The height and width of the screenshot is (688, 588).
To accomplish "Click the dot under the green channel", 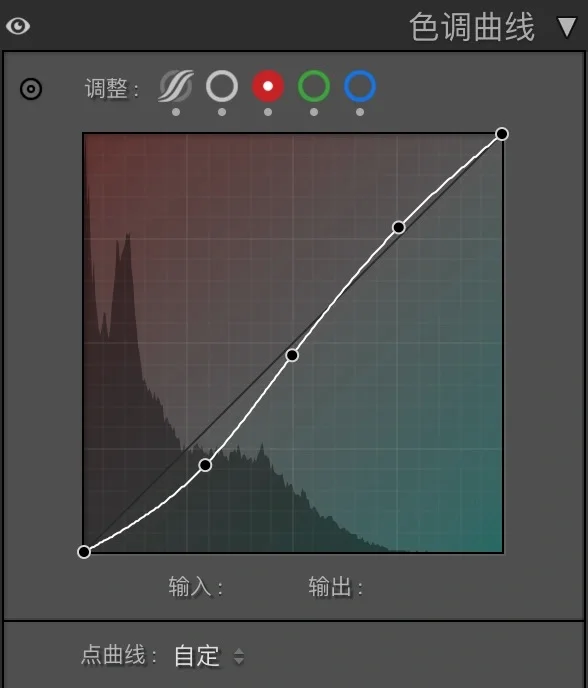I will (x=314, y=112).
